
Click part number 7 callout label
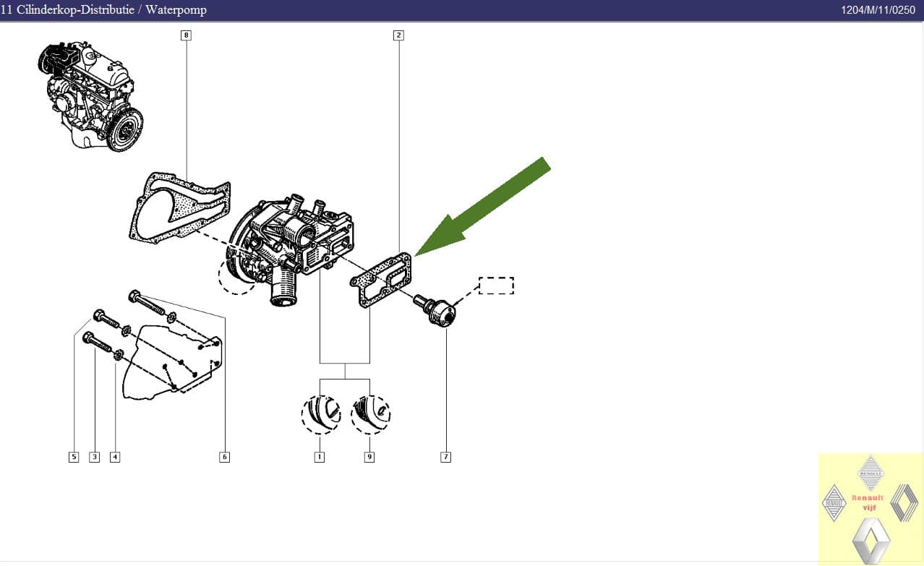(446, 456)
